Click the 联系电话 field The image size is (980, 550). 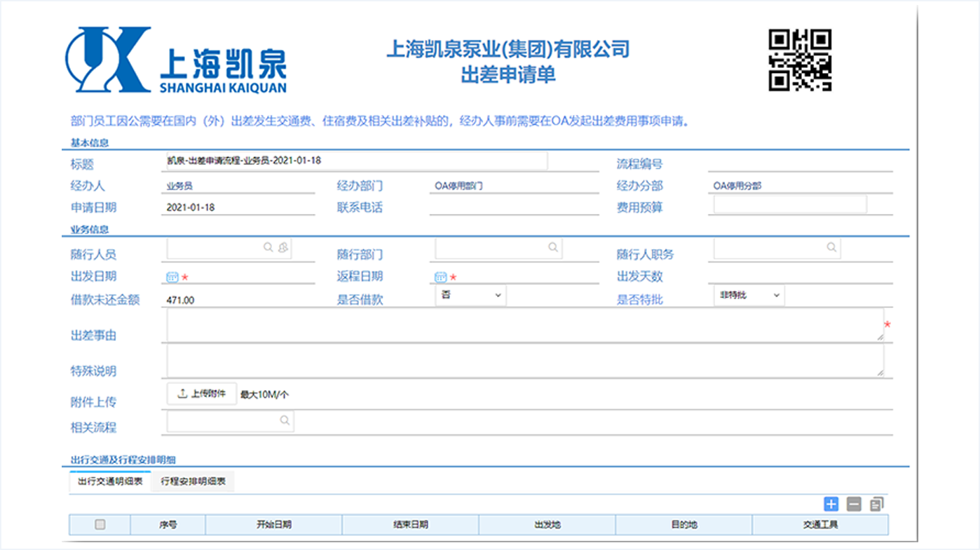[515, 208]
